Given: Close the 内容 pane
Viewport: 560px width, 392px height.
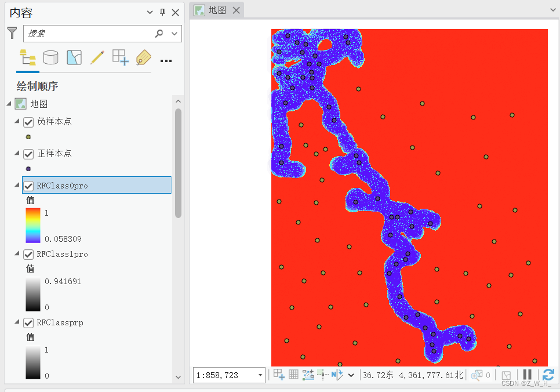Looking at the screenshot, I should pyautogui.click(x=175, y=13).
